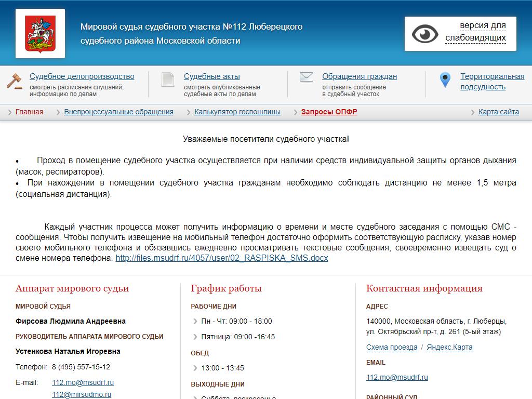This screenshot has width=532, height=399.
Task: Click the document icon for judicial acts
Action: point(168,79)
